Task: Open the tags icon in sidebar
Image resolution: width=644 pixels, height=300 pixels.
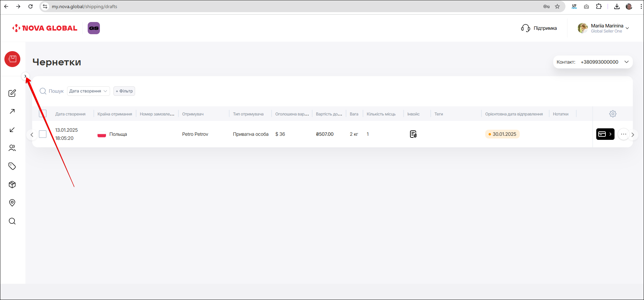Action: click(x=12, y=166)
